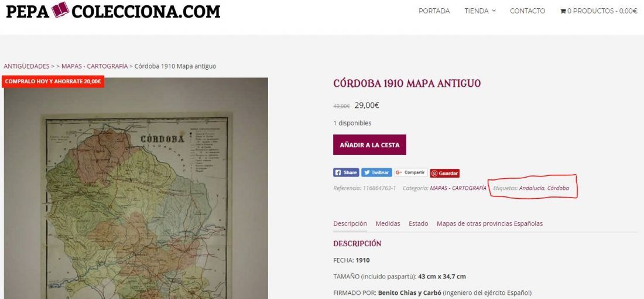The image size is (644, 299).
Task: Tweet product with Twittear button
Action: tap(376, 173)
